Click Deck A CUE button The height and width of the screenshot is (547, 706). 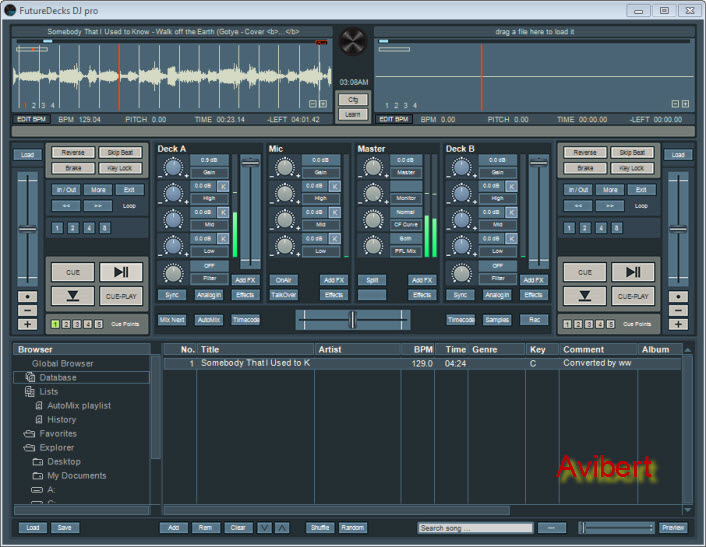tap(73, 272)
